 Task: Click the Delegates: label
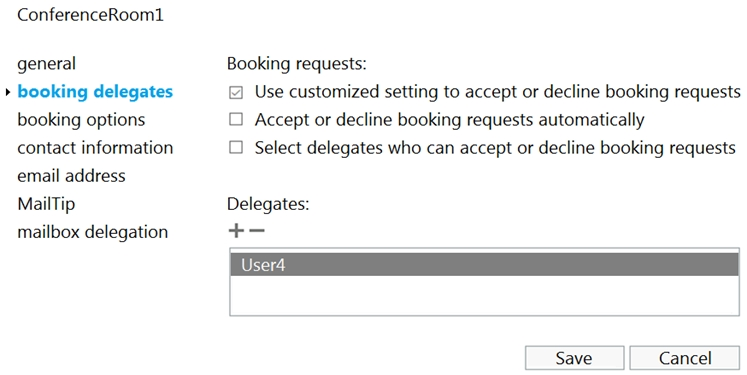coord(268,204)
